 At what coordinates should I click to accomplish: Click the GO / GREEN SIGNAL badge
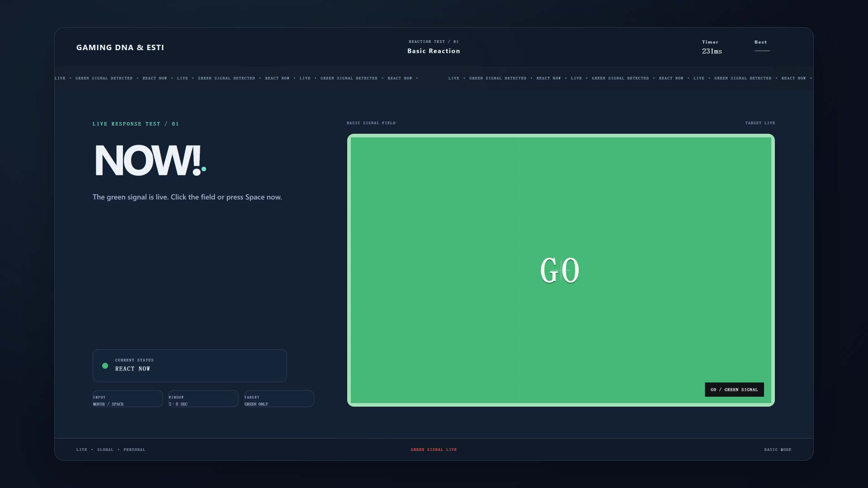click(x=734, y=389)
